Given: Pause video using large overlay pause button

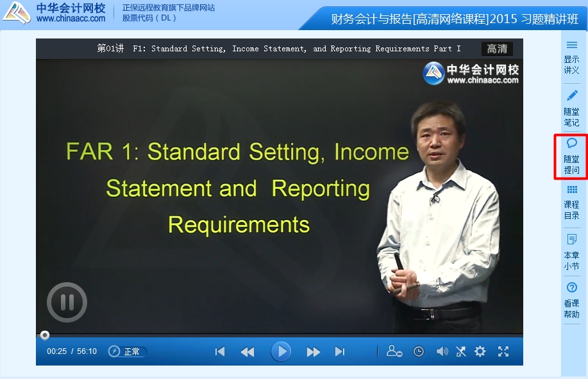Looking at the screenshot, I should 67,302.
